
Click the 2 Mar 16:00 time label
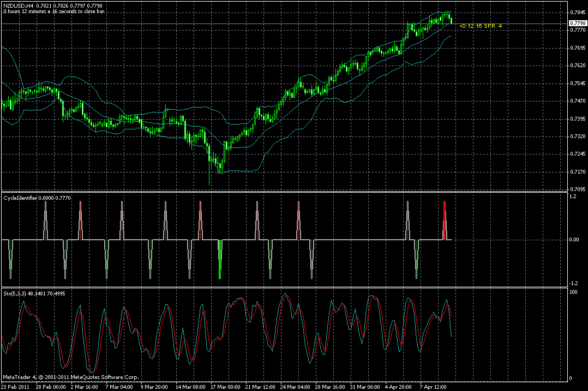[x=85, y=387]
